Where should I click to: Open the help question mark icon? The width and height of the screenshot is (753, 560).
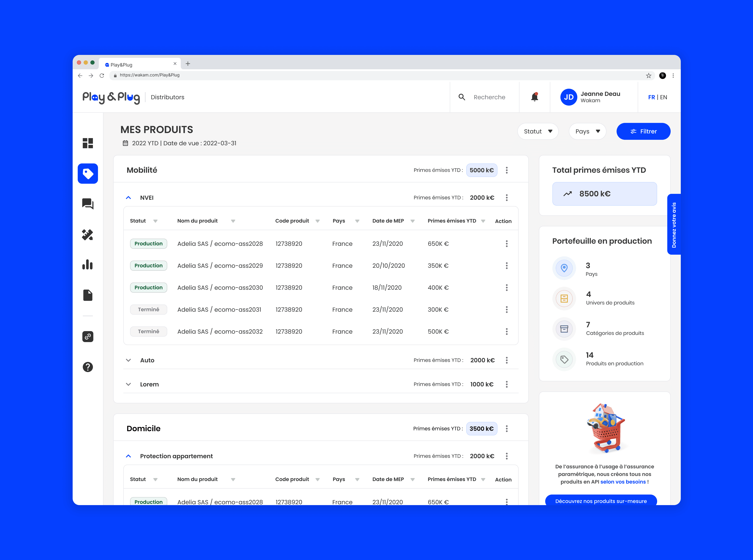click(88, 367)
